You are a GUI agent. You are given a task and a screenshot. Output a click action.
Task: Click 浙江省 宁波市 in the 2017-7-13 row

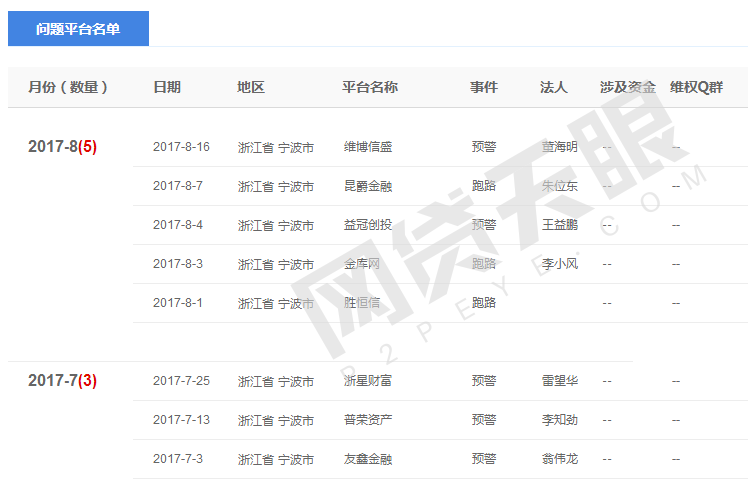[276, 421]
